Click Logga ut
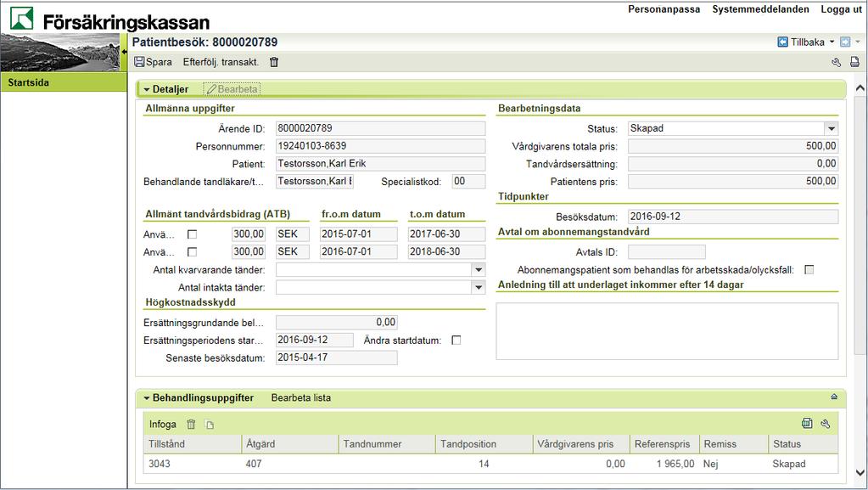This screenshot has width=868, height=490. [842, 9]
